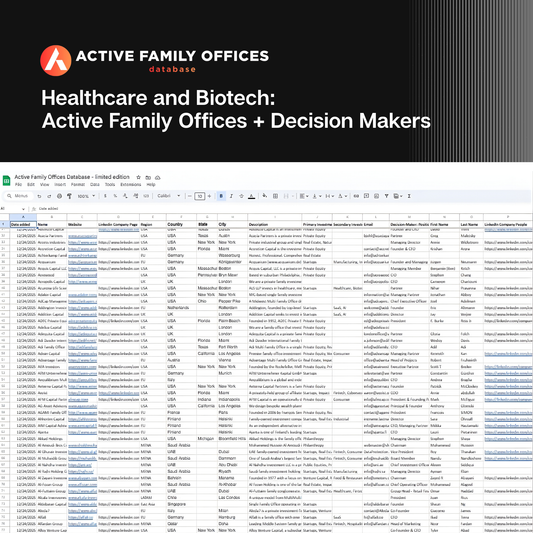Decrease decimal places in the toolbar
The width and height of the screenshot is (533, 533).
click(x=125, y=196)
